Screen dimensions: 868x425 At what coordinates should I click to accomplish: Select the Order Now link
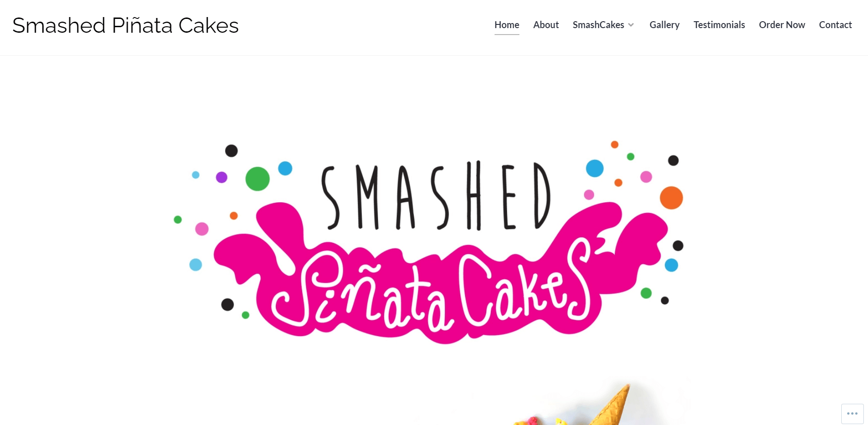781,25
